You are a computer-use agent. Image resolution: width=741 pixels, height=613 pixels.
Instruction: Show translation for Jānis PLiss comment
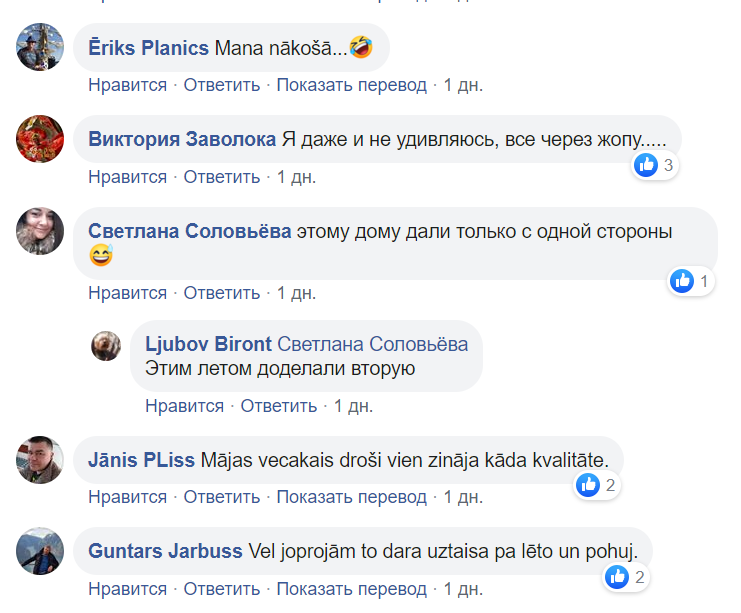[352, 497]
